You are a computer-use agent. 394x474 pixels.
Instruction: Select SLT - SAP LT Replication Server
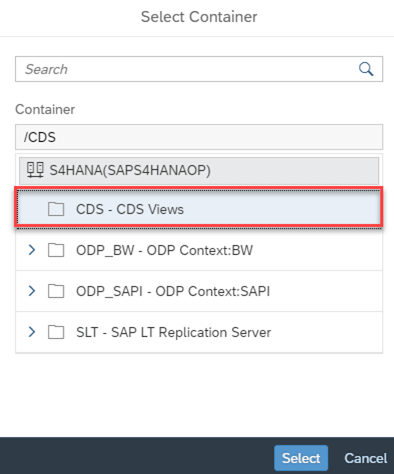coord(199,332)
